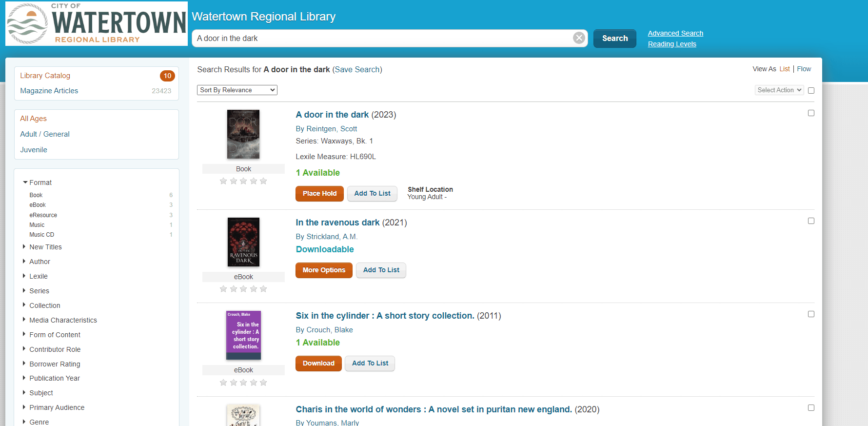Open author Strickland, A.M.
This screenshot has width=868, height=426.
tap(332, 237)
